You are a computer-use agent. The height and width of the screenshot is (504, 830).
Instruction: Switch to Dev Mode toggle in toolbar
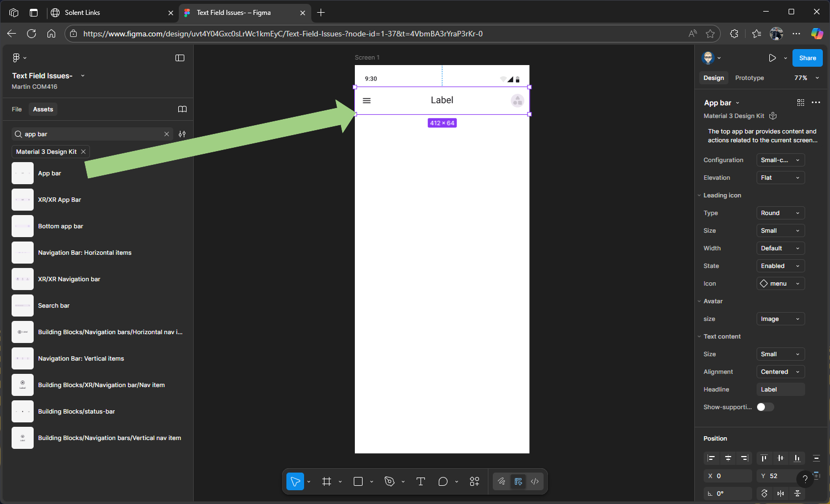[x=535, y=481]
